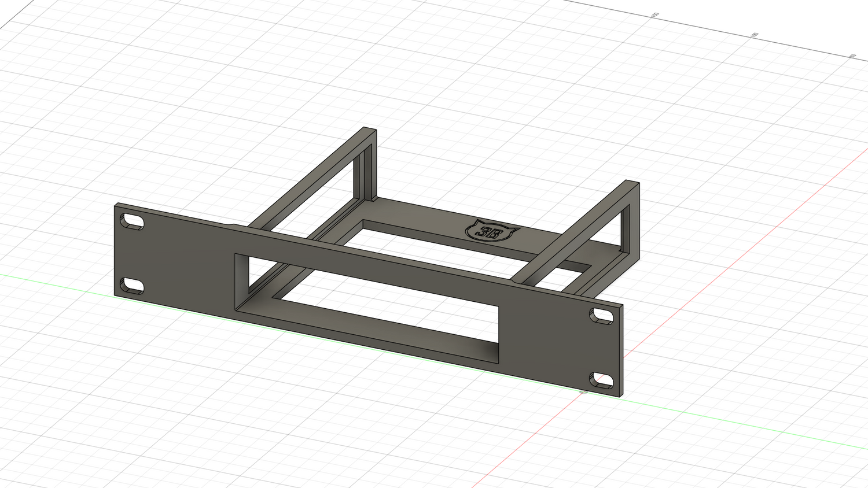Pick the upper-right mounting slot on front panel
The image size is (868, 488).
(601, 315)
